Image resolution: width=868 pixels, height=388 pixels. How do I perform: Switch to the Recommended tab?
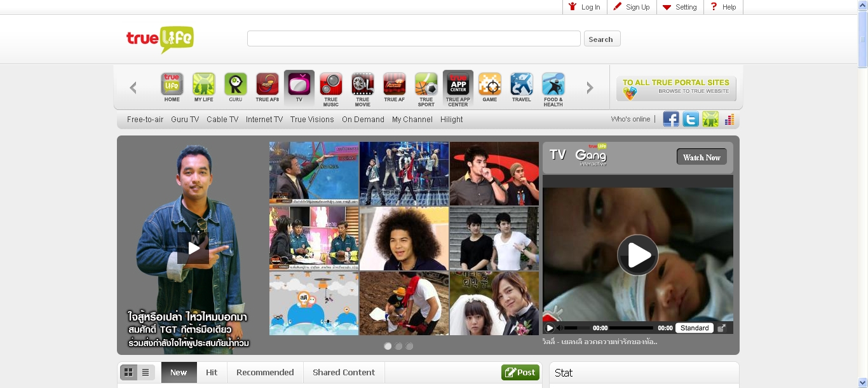click(265, 372)
